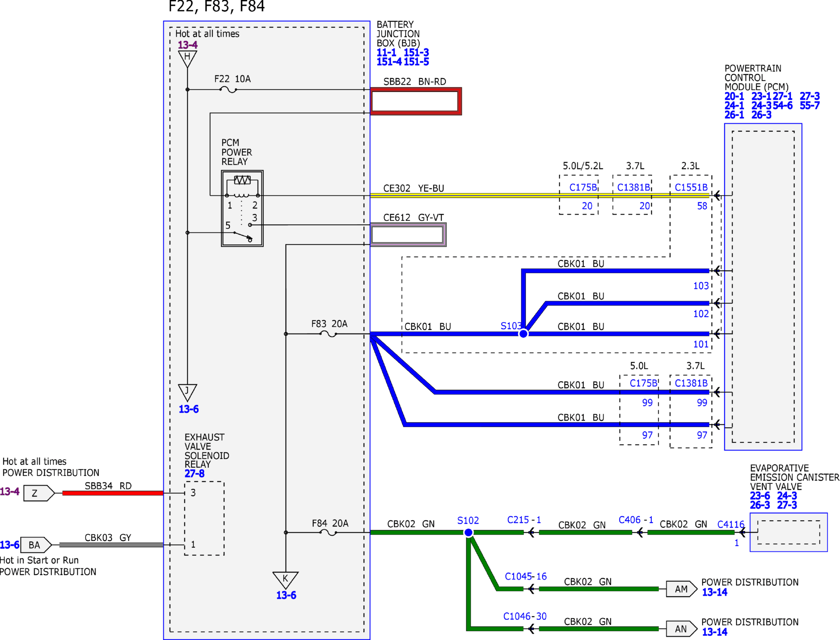This screenshot has width=840, height=640.
Task: Click the S102 splice dot
Action: [x=469, y=533]
